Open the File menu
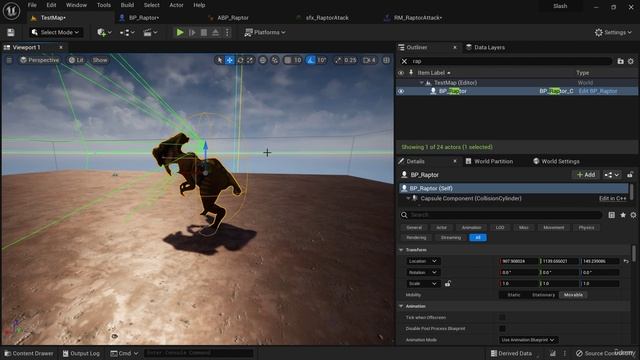The image size is (640, 360). (x=32, y=5)
